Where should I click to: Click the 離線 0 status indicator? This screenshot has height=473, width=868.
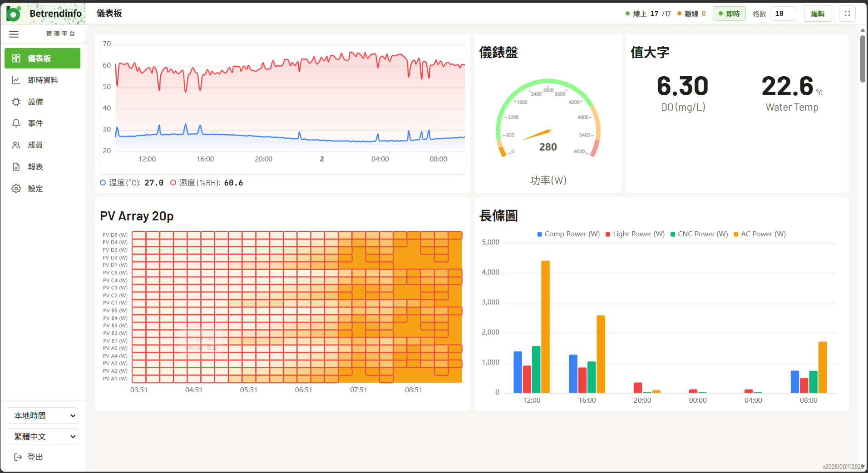pyautogui.click(x=691, y=14)
